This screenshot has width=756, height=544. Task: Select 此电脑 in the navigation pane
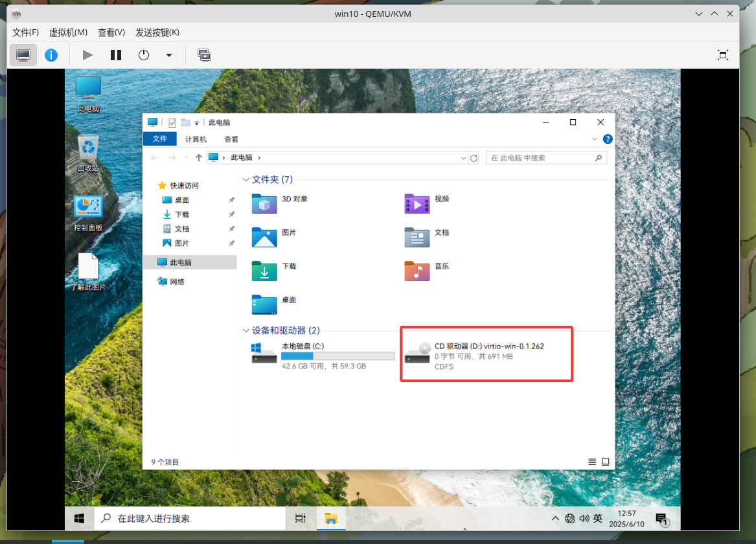(190, 262)
